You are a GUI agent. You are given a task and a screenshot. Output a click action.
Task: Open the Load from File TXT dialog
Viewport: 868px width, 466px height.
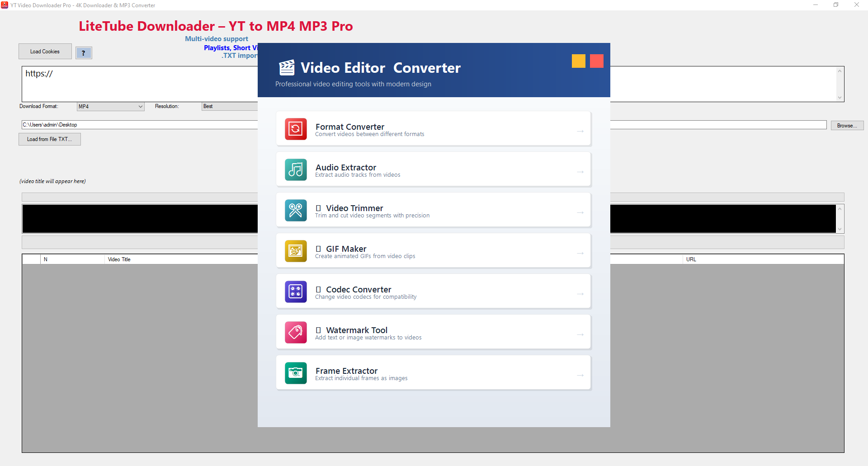[50, 139]
